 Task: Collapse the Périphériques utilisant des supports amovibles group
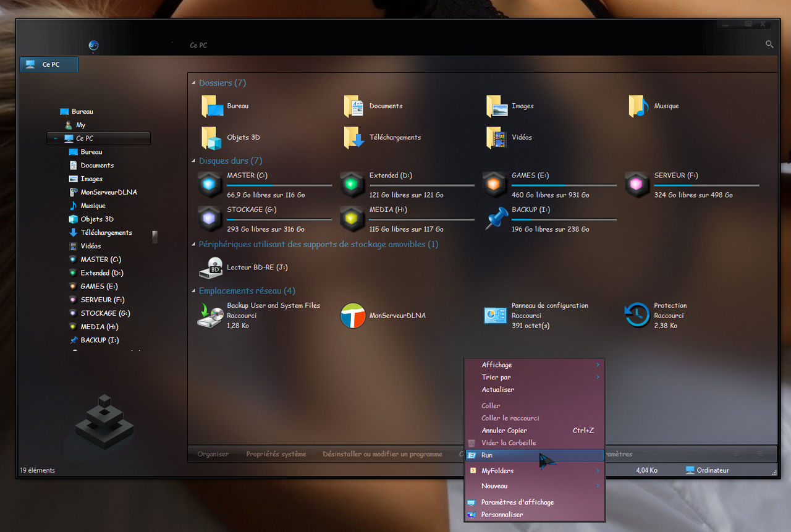coord(193,245)
